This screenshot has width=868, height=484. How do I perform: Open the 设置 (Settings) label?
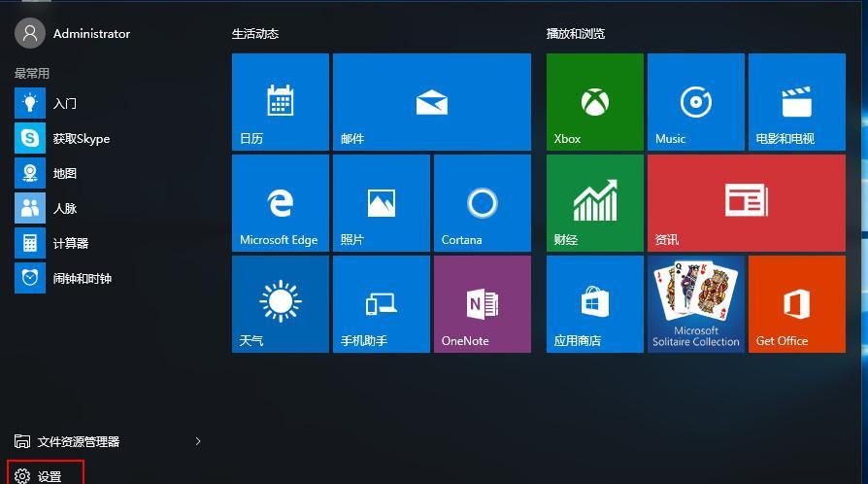(x=50, y=477)
